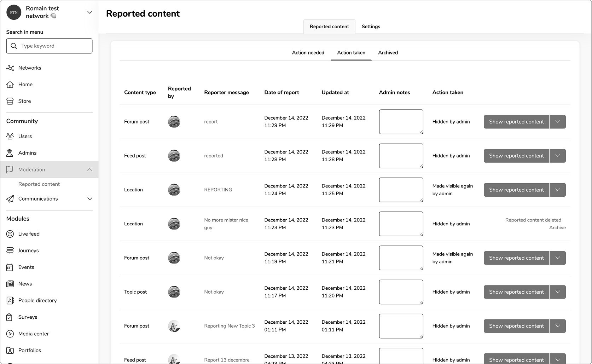This screenshot has width=592, height=364.
Task: Open the Media center module
Action: pyautogui.click(x=33, y=334)
